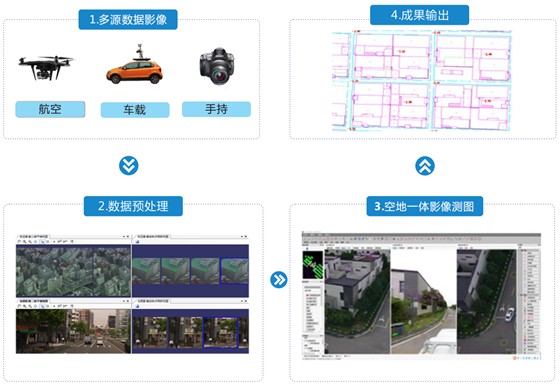
Task: Open the 2.数据预处理 header tab
Action: pos(133,206)
